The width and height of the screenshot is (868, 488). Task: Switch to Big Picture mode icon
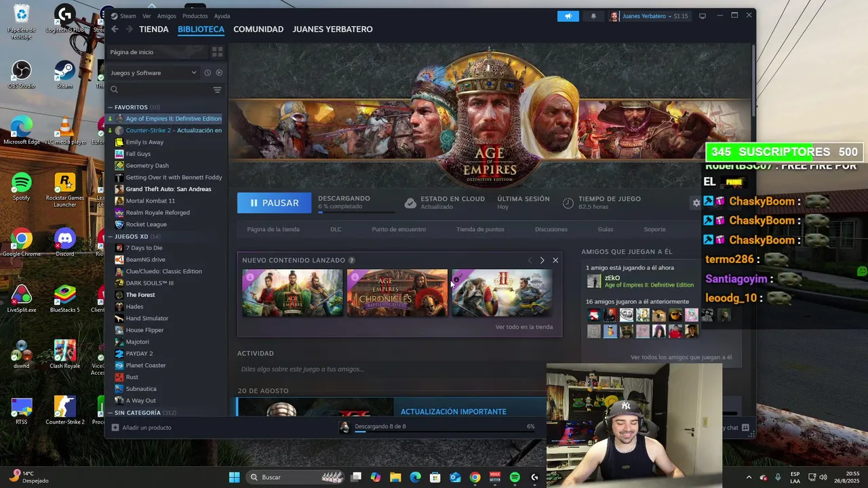[703, 16]
